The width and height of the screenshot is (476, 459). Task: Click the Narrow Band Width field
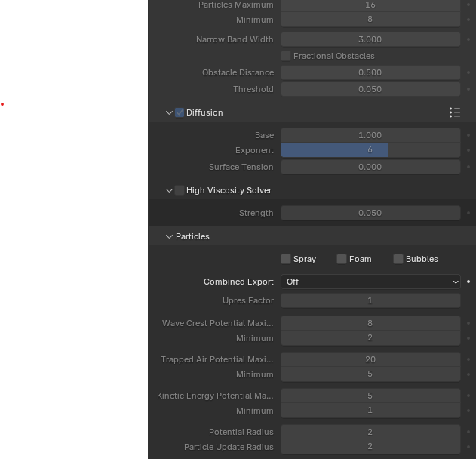[370, 39]
